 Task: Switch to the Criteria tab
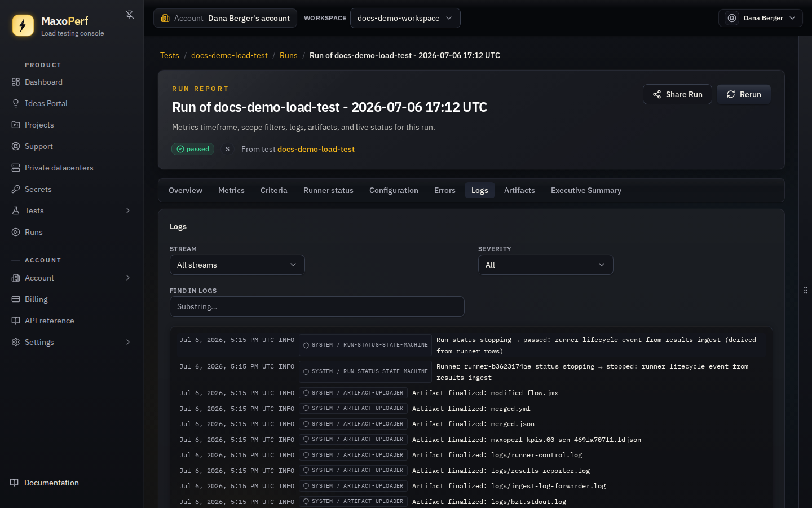click(x=274, y=190)
